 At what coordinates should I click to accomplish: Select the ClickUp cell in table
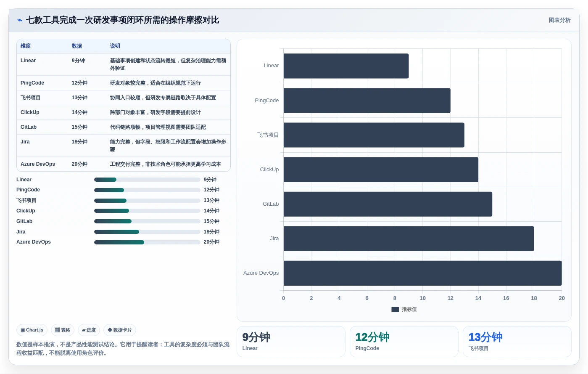(x=30, y=112)
